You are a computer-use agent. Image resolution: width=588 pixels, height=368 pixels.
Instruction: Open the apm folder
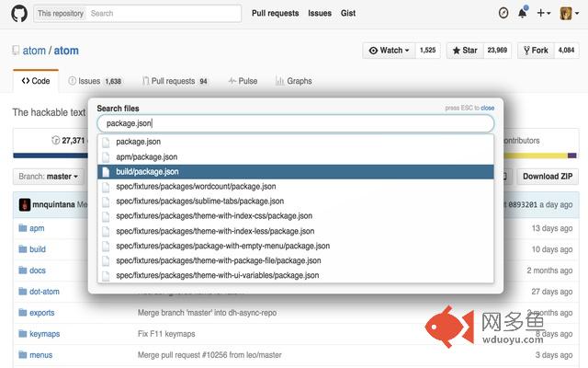(37, 228)
